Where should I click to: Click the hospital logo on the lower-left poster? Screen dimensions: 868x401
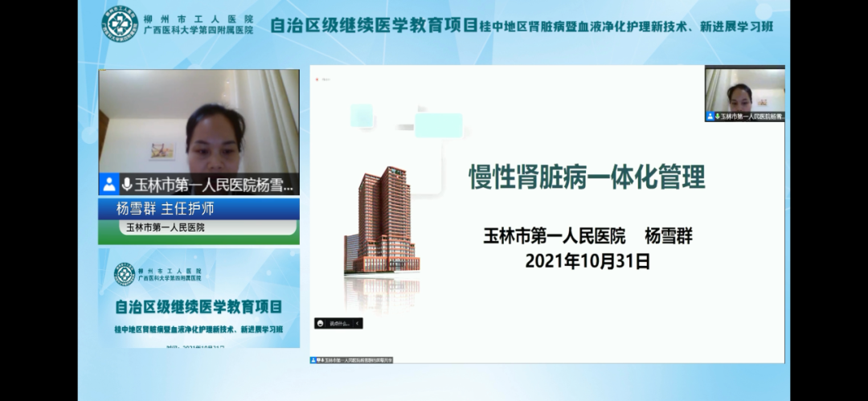click(125, 274)
